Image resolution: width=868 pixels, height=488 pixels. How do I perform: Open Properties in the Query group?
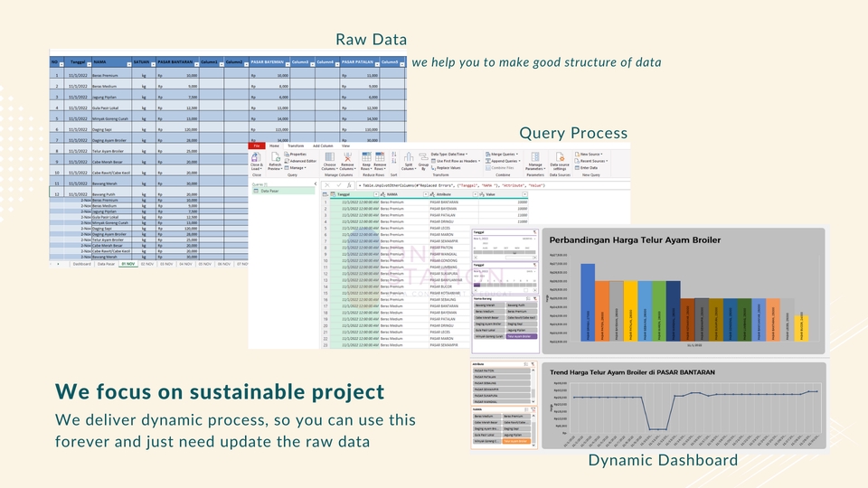295,155
